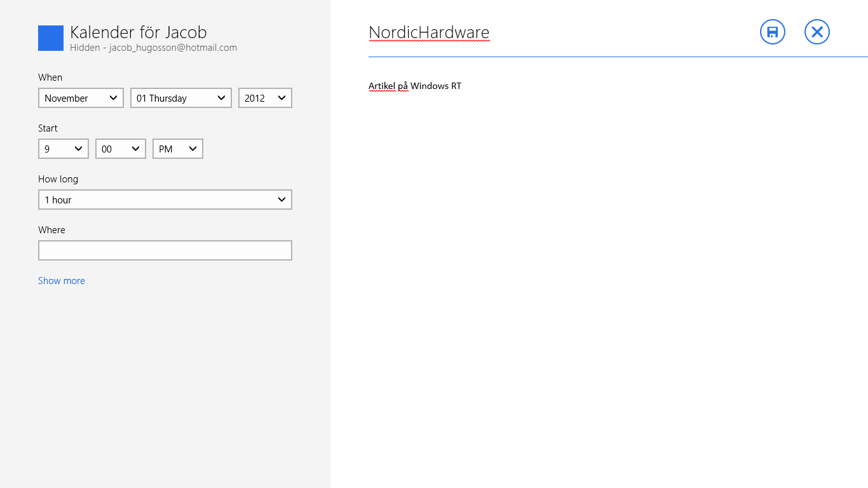Open the November month dropdown
Screen dimensions: 868x488
81,98
